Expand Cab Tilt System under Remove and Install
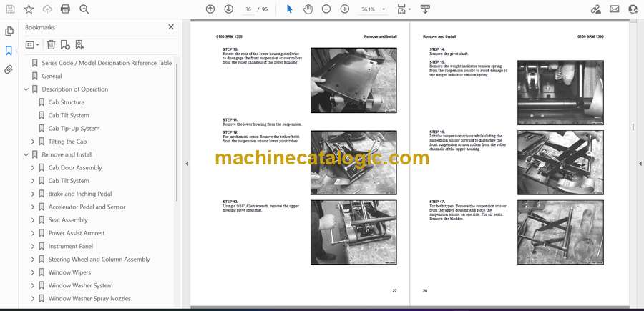 tap(33, 181)
